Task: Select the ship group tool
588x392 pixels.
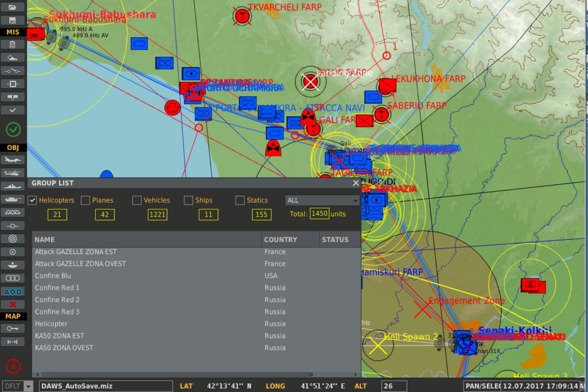Action: (x=13, y=186)
